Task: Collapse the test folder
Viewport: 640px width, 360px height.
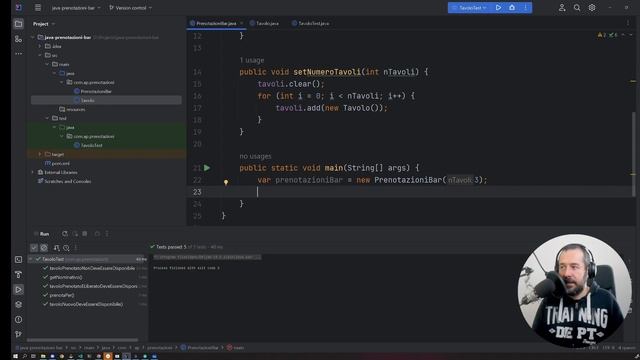Action: (x=47, y=118)
